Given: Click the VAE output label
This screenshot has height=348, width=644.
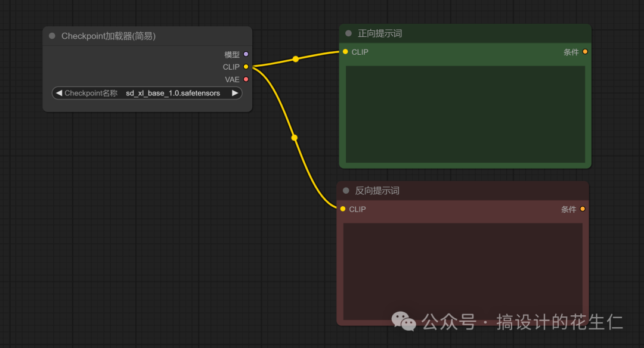Looking at the screenshot, I should coord(232,80).
